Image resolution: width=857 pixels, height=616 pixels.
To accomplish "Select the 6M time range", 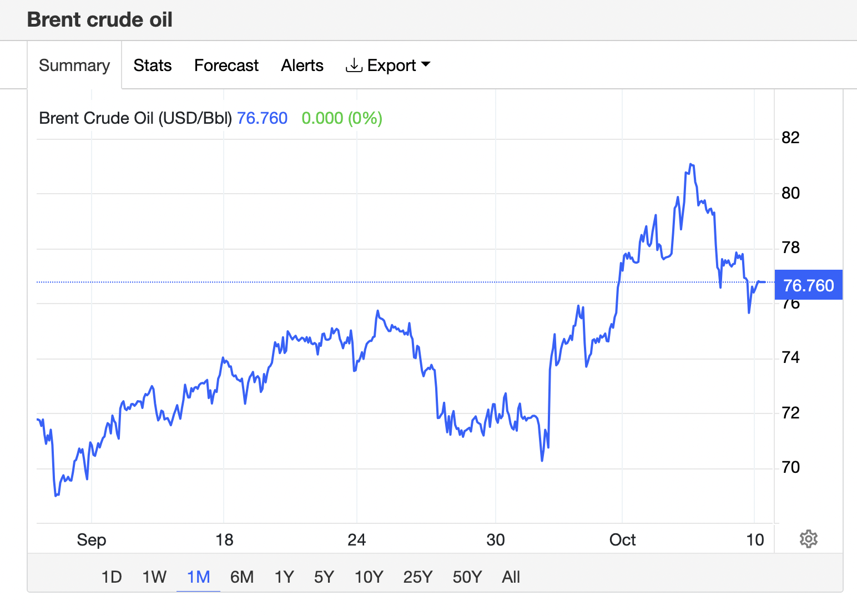I will 242,577.
